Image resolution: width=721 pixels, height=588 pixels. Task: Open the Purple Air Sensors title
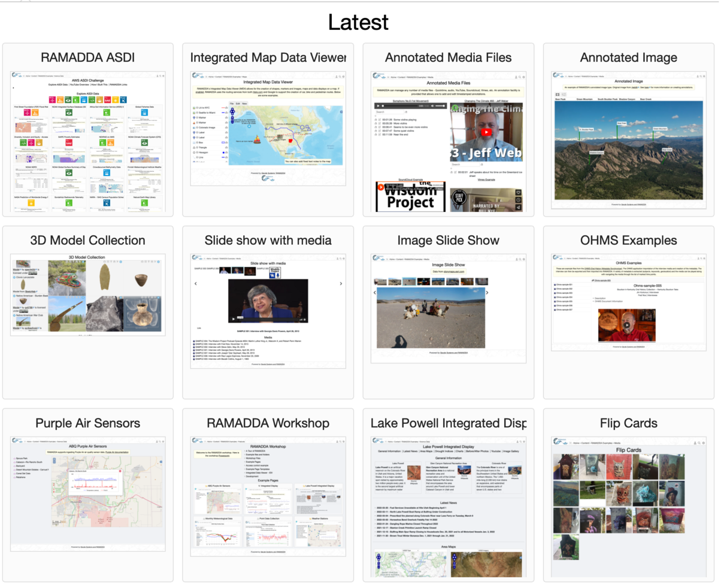tap(87, 423)
